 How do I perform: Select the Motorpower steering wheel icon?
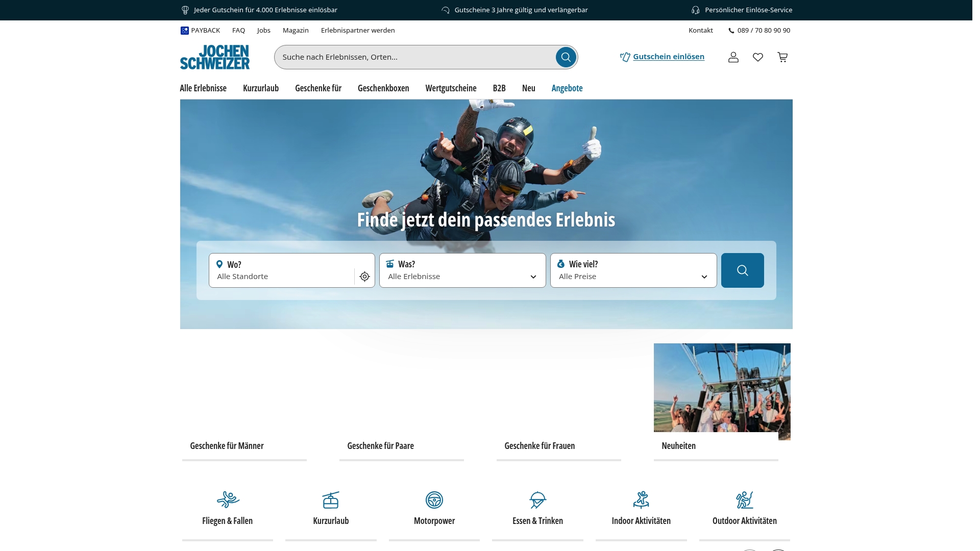[434, 500]
